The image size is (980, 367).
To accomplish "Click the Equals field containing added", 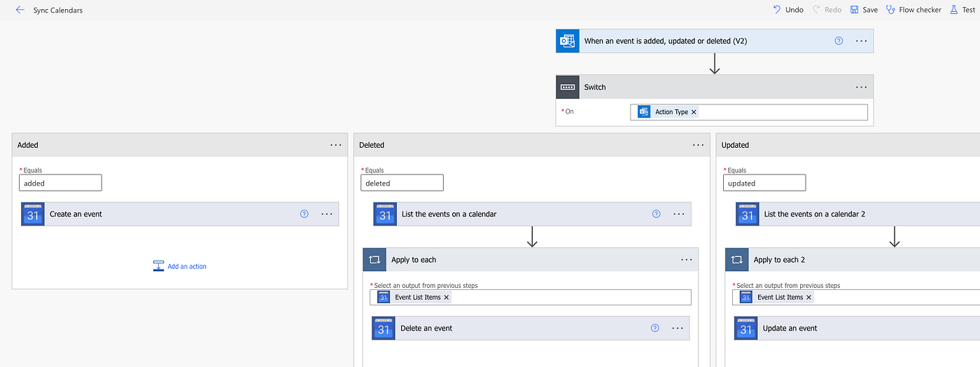I will (x=60, y=183).
